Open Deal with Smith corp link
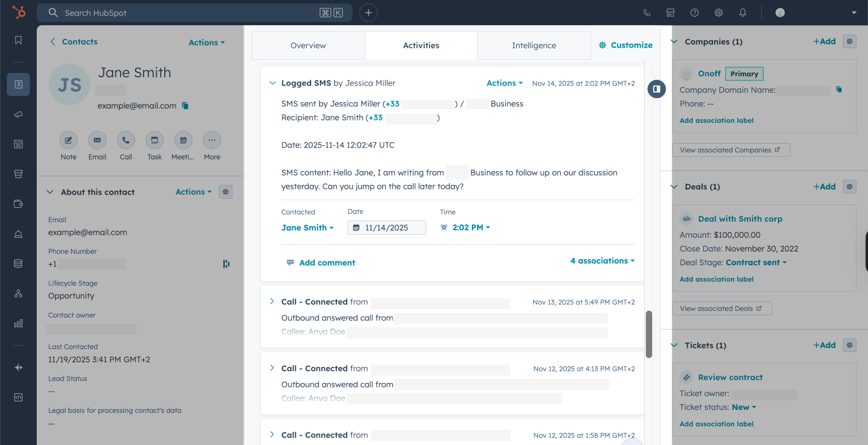This screenshot has width=868, height=445. point(740,219)
